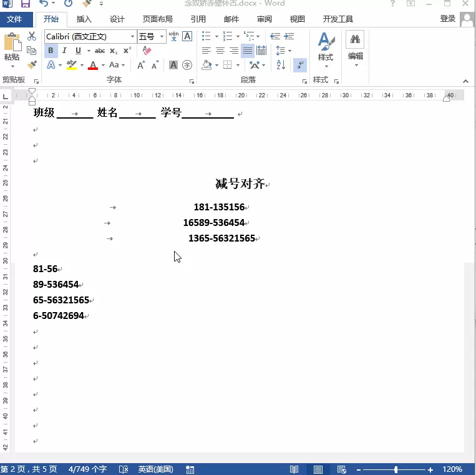Click the zoom slider handle
Viewport: 476px width, 475px height.
[x=396, y=469]
